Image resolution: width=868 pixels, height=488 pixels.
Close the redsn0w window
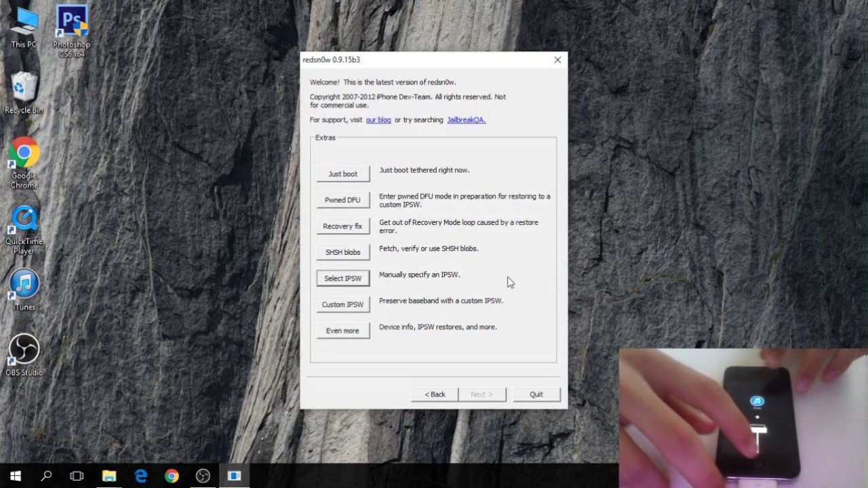pyautogui.click(x=557, y=60)
